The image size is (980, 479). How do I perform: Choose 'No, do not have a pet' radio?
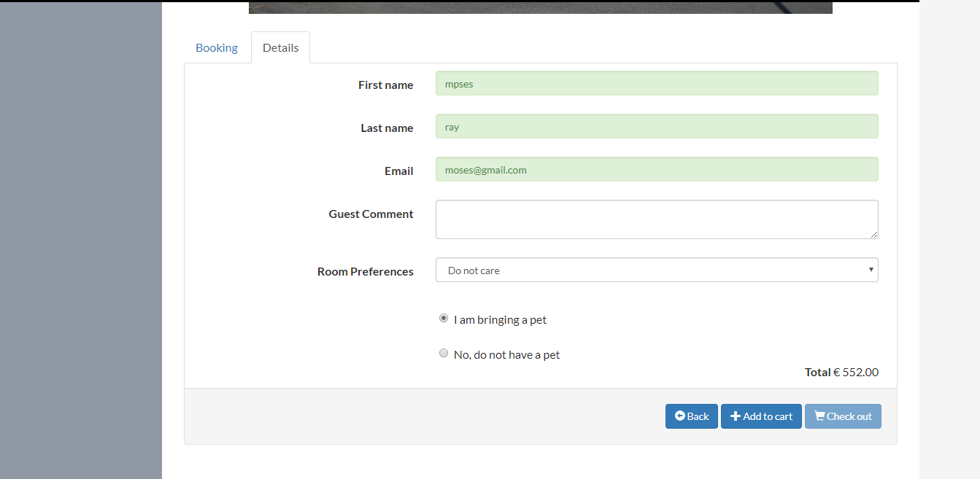click(x=444, y=354)
